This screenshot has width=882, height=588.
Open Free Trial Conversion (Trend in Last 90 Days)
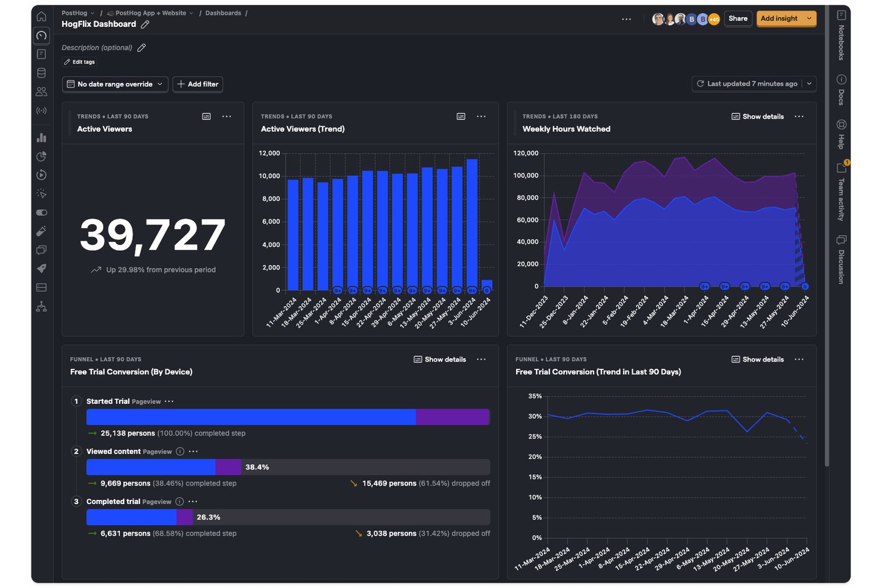[598, 372]
